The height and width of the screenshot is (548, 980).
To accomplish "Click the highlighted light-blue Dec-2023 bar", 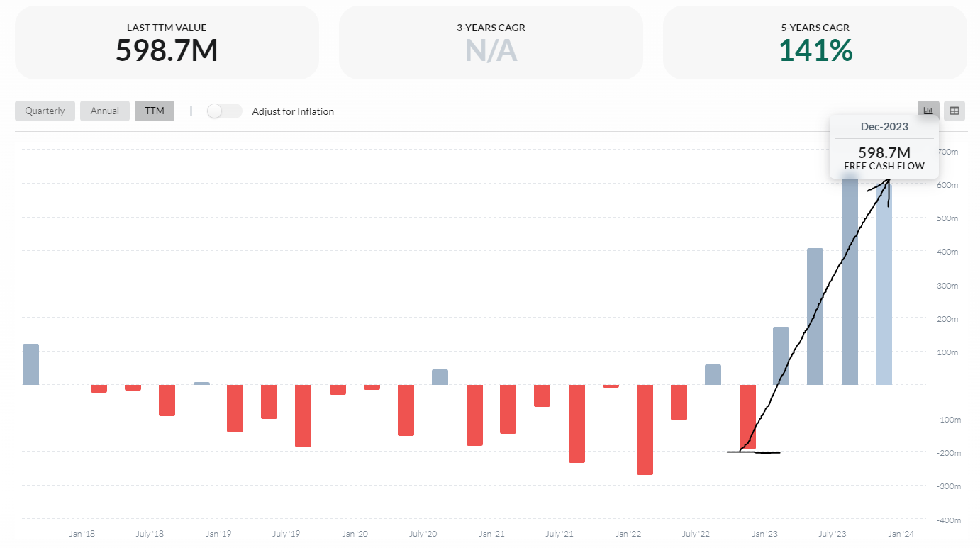I will tap(884, 298).
